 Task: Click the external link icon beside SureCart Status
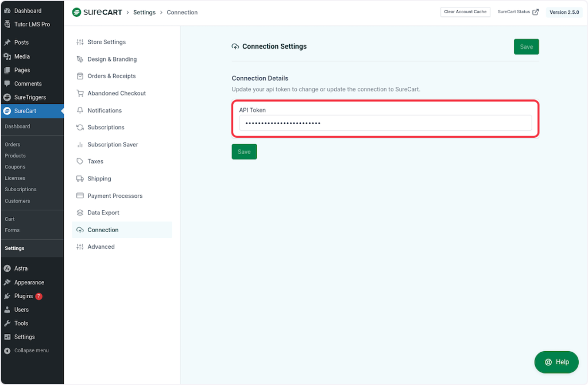(536, 12)
